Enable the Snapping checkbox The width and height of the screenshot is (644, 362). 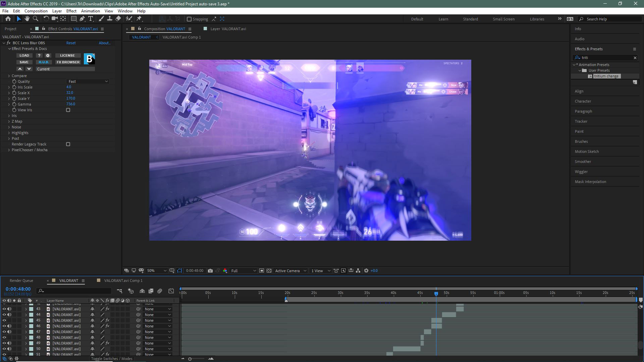pyautogui.click(x=189, y=19)
